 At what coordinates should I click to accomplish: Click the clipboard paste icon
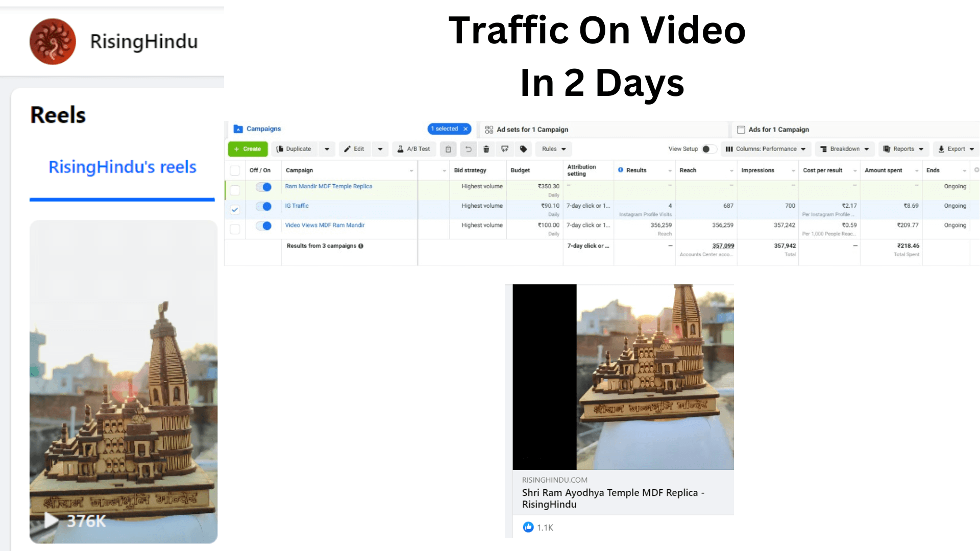pos(448,149)
